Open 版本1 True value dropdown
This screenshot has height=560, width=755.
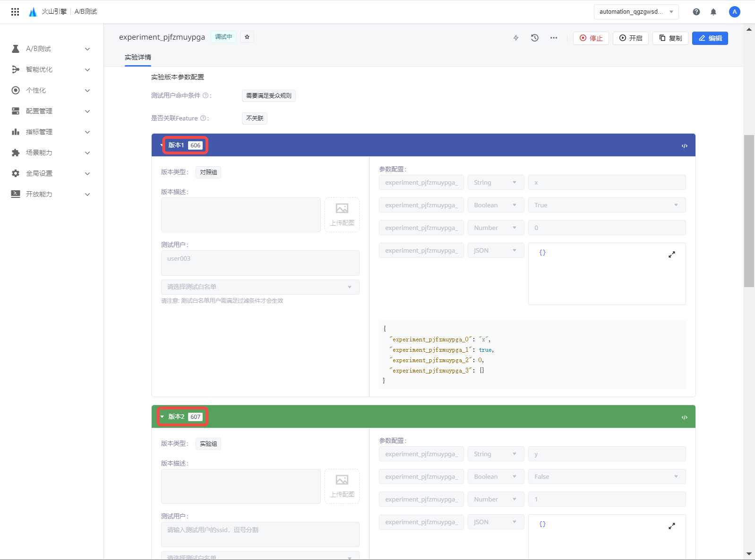click(607, 205)
